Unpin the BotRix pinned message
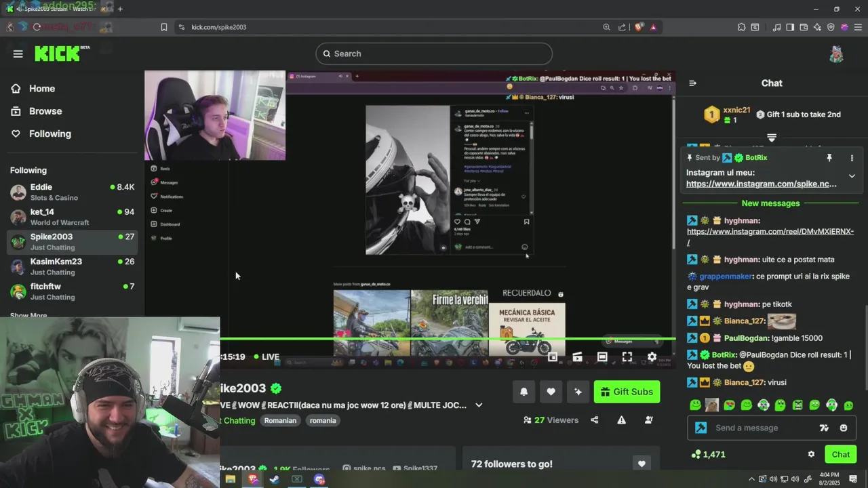The height and width of the screenshot is (488, 868). pos(829,157)
